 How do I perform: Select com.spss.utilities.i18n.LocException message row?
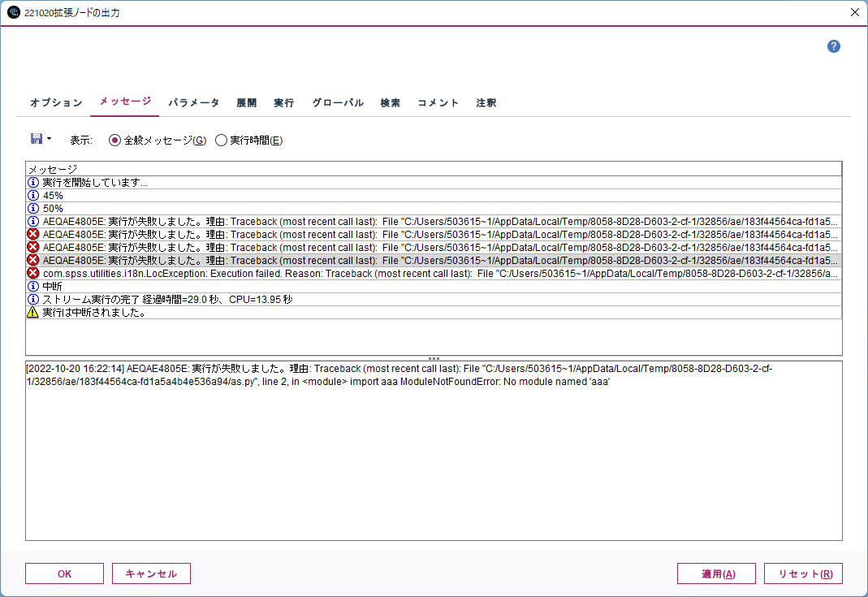pyautogui.click(x=434, y=273)
